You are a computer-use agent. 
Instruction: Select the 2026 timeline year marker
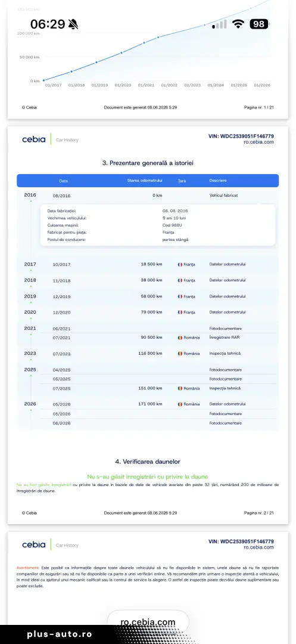coord(30,404)
